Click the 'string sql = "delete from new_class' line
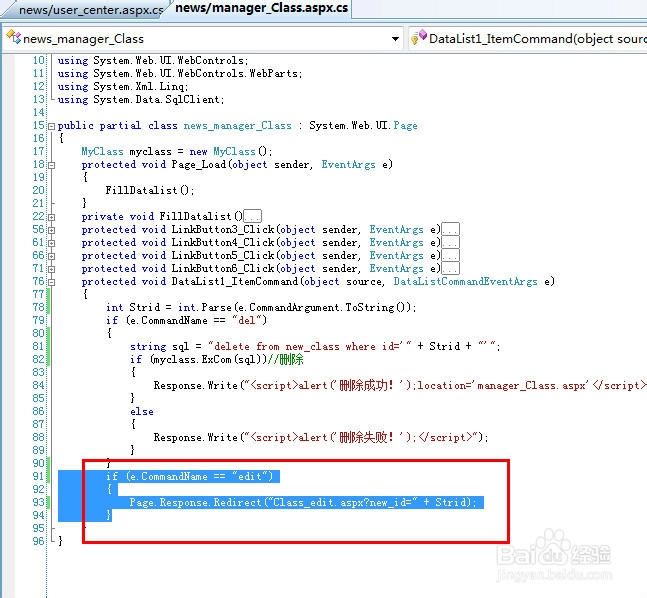Image resolution: width=647 pixels, height=598 pixels. pyautogui.click(x=315, y=346)
